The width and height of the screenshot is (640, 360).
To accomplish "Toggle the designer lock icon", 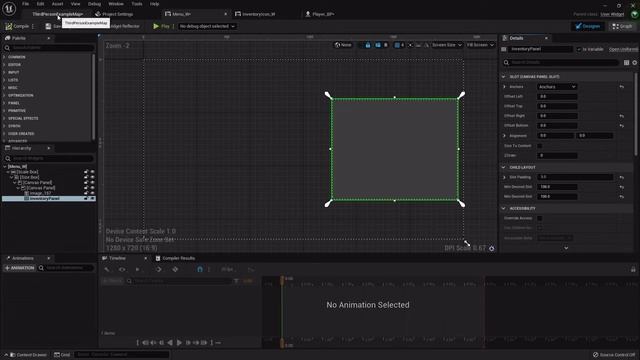I will point(368,45).
